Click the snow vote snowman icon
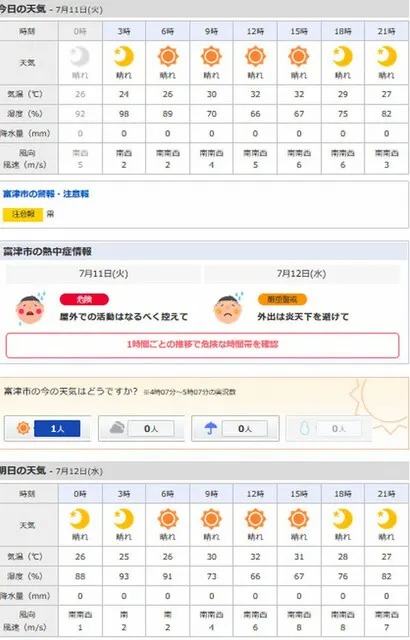Viewport: 410px width, 640px height. point(305,428)
